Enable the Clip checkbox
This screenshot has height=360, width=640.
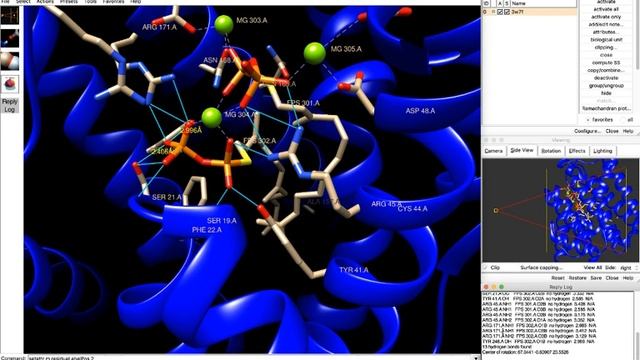485,268
